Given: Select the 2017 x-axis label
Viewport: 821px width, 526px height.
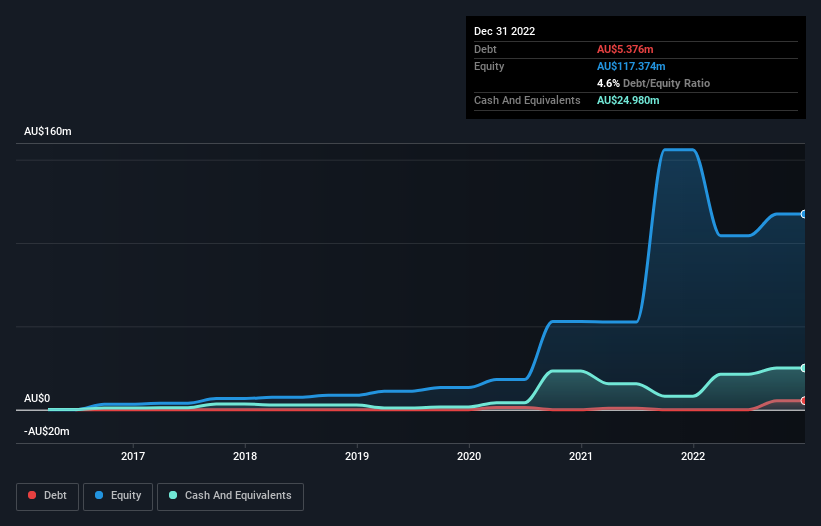Looking at the screenshot, I should coord(133,456).
